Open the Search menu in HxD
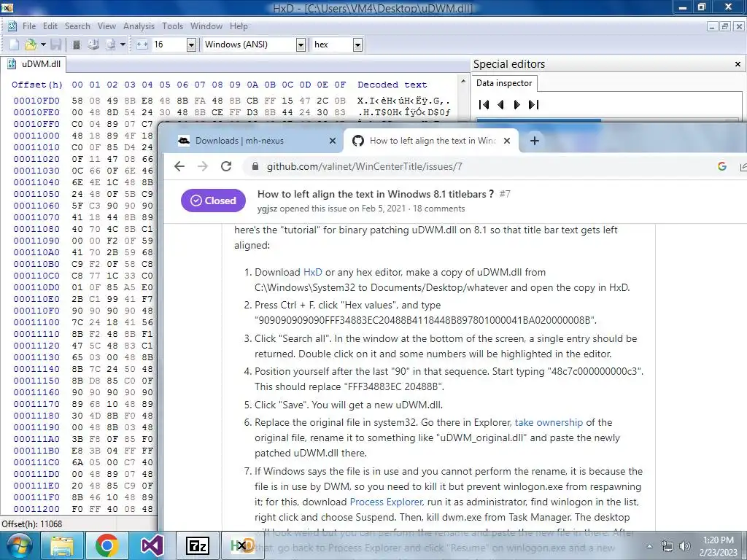The image size is (747, 560). point(77,26)
